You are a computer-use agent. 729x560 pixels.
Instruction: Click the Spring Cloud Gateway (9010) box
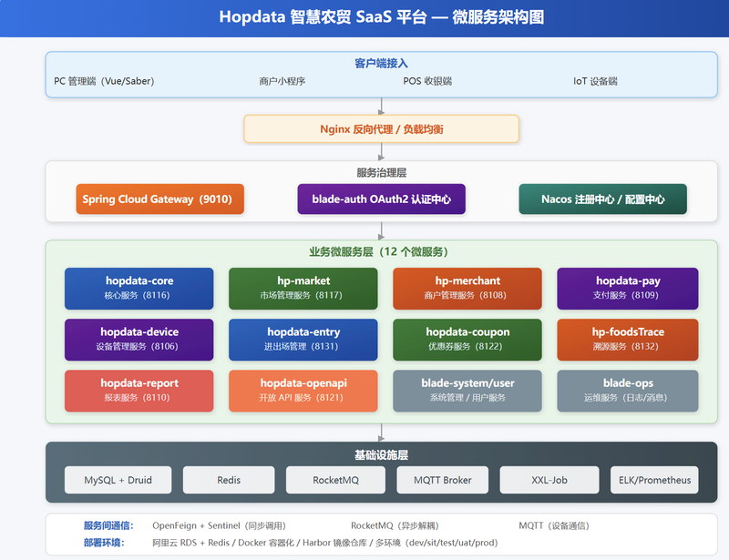tap(160, 199)
